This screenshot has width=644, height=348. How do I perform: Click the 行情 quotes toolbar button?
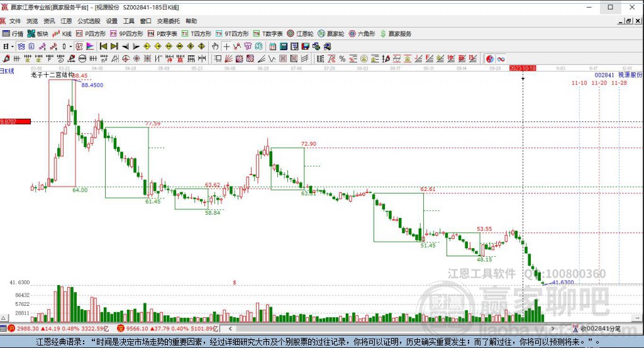(13, 34)
